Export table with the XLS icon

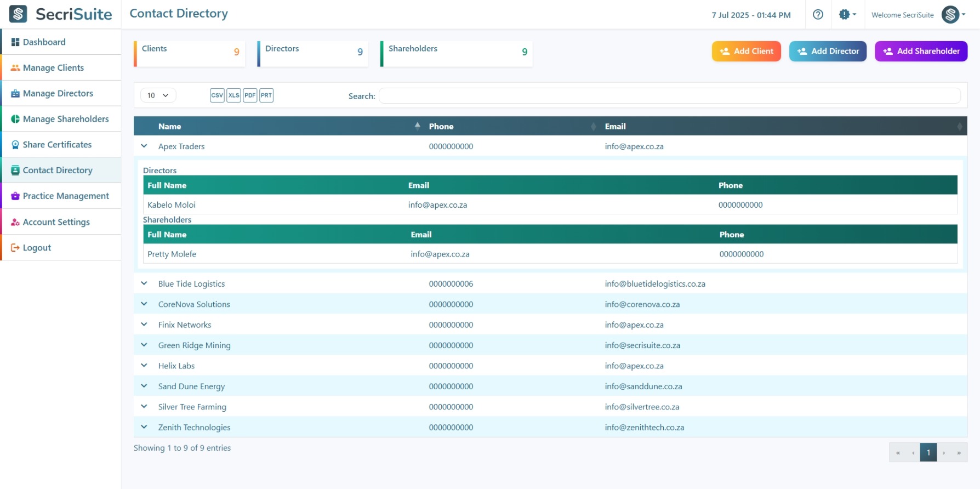(x=234, y=95)
